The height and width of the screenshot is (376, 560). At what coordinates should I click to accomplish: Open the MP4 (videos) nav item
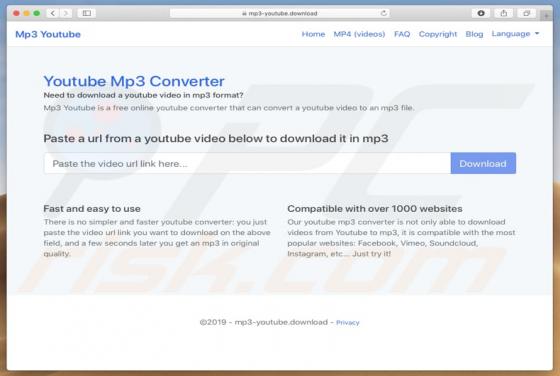(x=359, y=34)
